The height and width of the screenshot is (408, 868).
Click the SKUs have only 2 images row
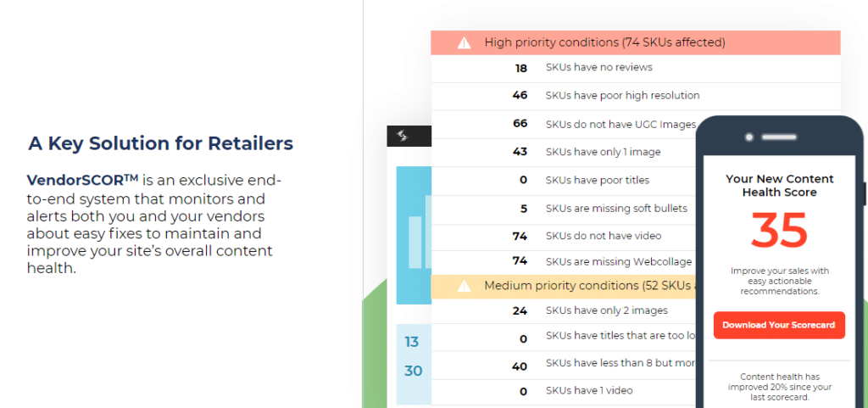click(564, 311)
